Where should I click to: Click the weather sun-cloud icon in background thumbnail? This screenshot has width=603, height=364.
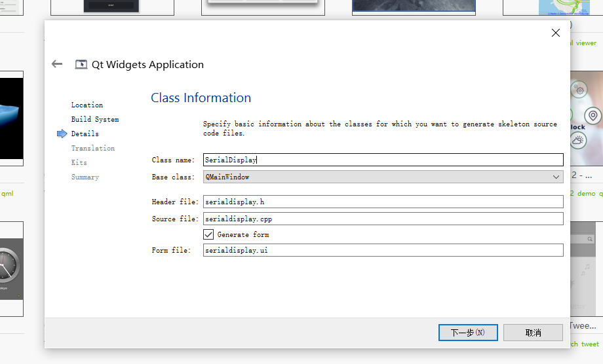point(578,140)
